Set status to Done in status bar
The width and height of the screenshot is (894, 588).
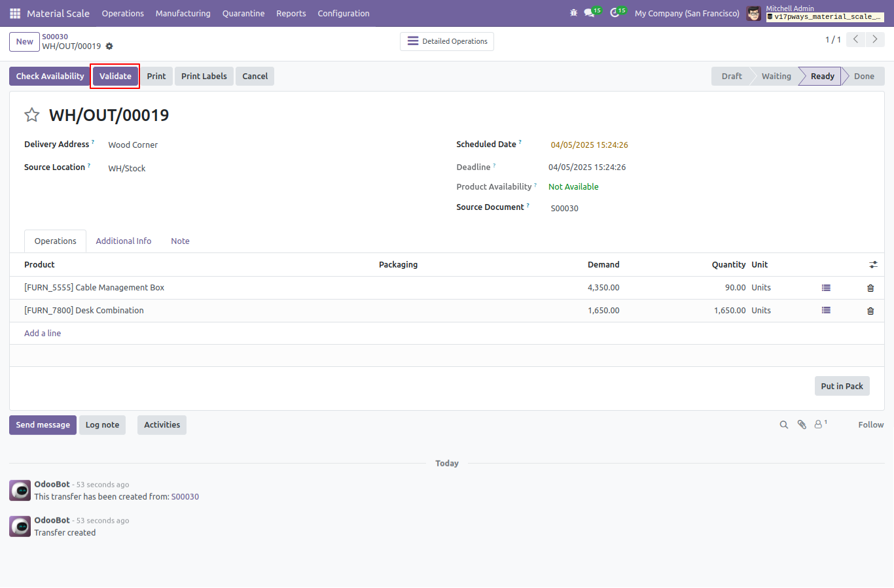pos(864,77)
